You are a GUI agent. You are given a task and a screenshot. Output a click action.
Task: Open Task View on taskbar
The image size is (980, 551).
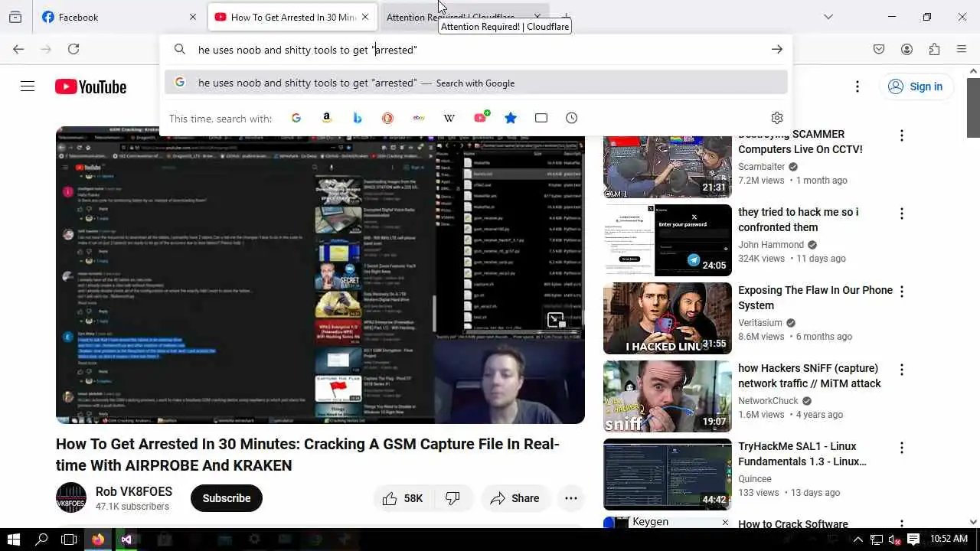click(69, 540)
